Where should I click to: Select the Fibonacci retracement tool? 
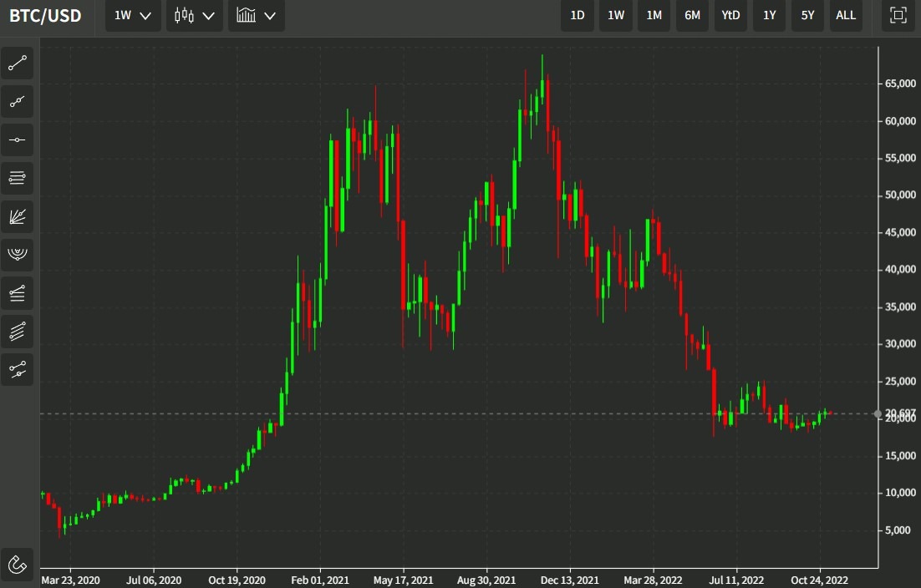click(x=17, y=293)
